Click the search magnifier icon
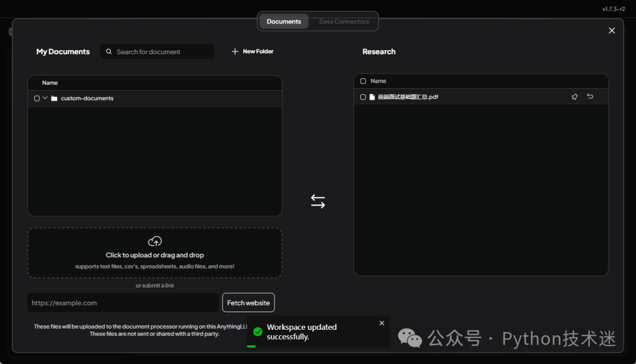The image size is (636, 364). 109,51
